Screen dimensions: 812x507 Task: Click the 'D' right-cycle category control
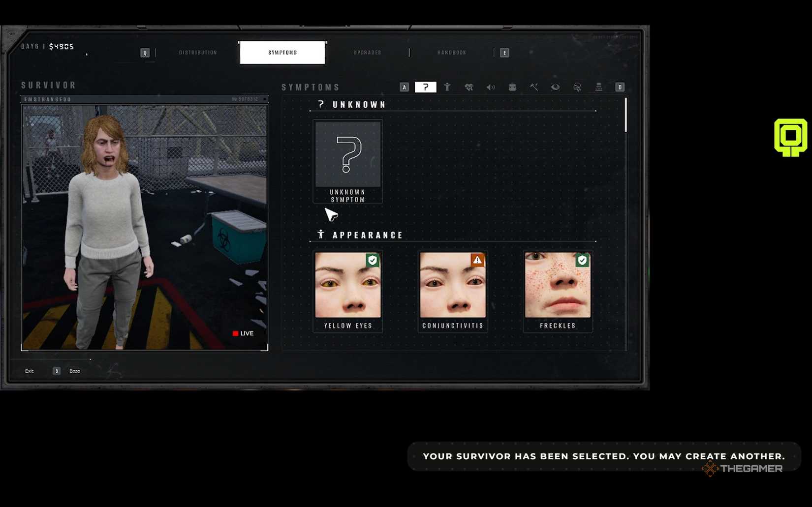[620, 87]
